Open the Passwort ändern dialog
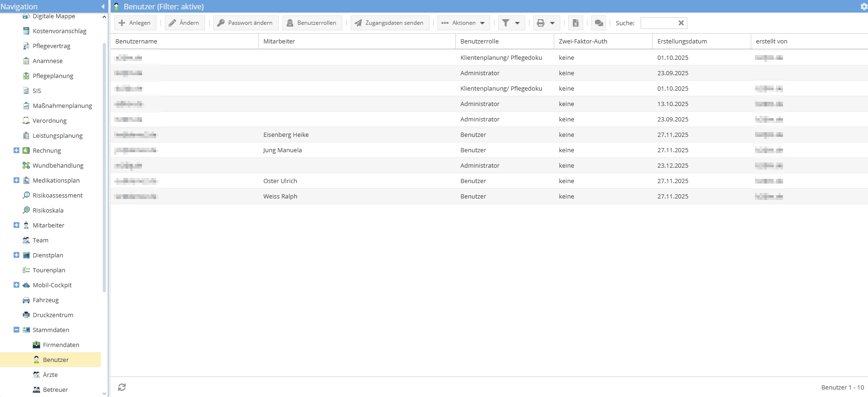 (x=246, y=23)
